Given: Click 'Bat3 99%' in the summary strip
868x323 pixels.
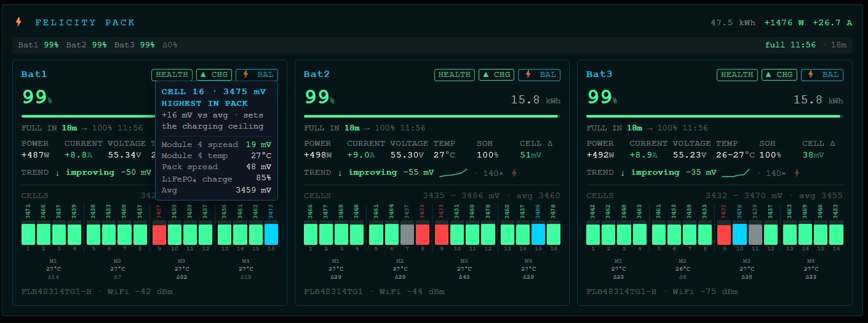Looking at the screenshot, I should [135, 45].
